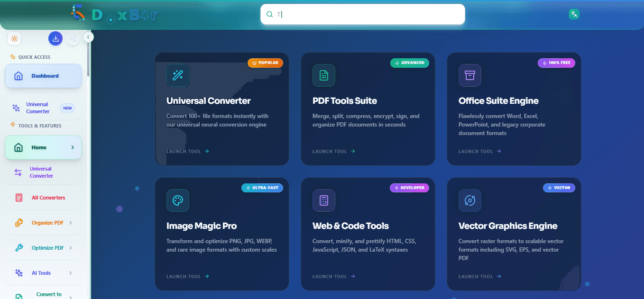Click the PDF Tools Suite document icon
Image resolution: width=644 pixels, height=299 pixels.
pos(324,75)
